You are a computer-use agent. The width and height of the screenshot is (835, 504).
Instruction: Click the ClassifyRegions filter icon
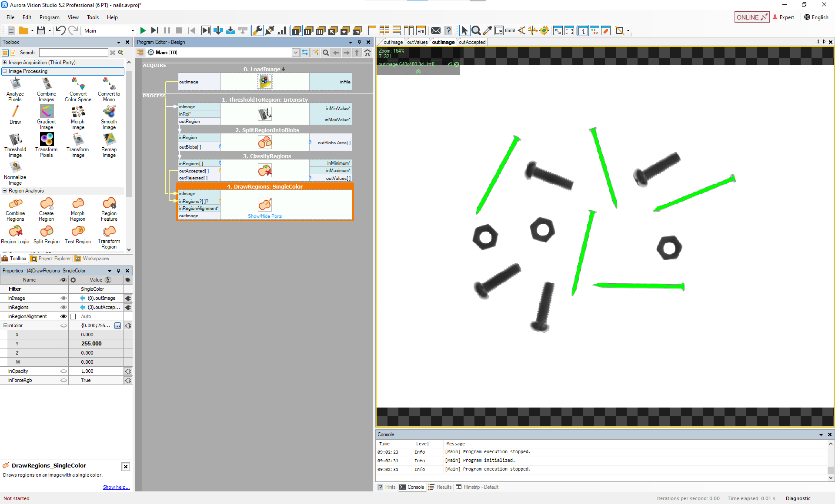(265, 170)
